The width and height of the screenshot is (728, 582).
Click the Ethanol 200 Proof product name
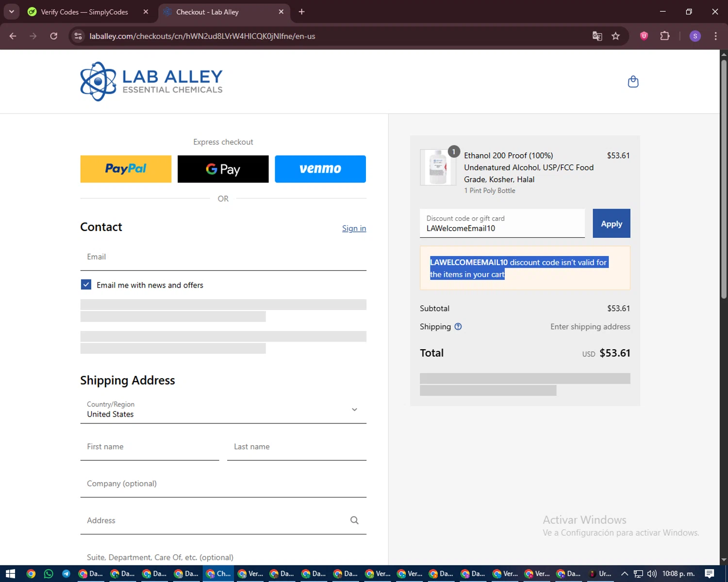[529, 167]
